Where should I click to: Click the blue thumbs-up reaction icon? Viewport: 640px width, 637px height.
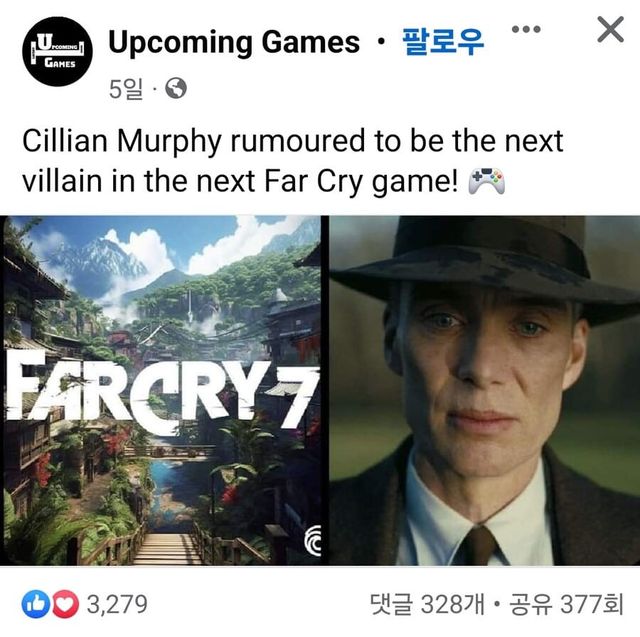[x=36, y=604]
